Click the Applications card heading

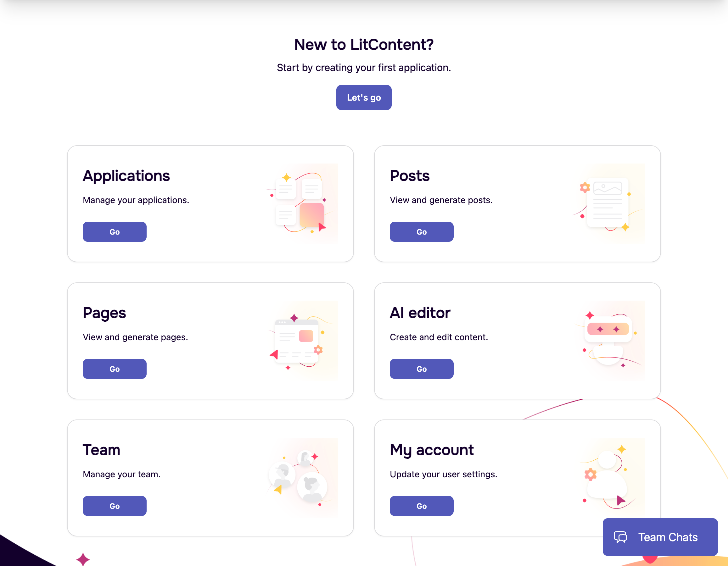pos(126,175)
